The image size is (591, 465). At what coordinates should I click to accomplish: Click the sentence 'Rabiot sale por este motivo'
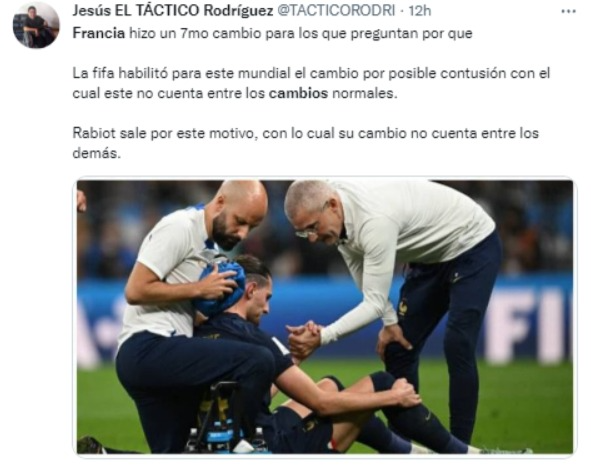[165, 133]
